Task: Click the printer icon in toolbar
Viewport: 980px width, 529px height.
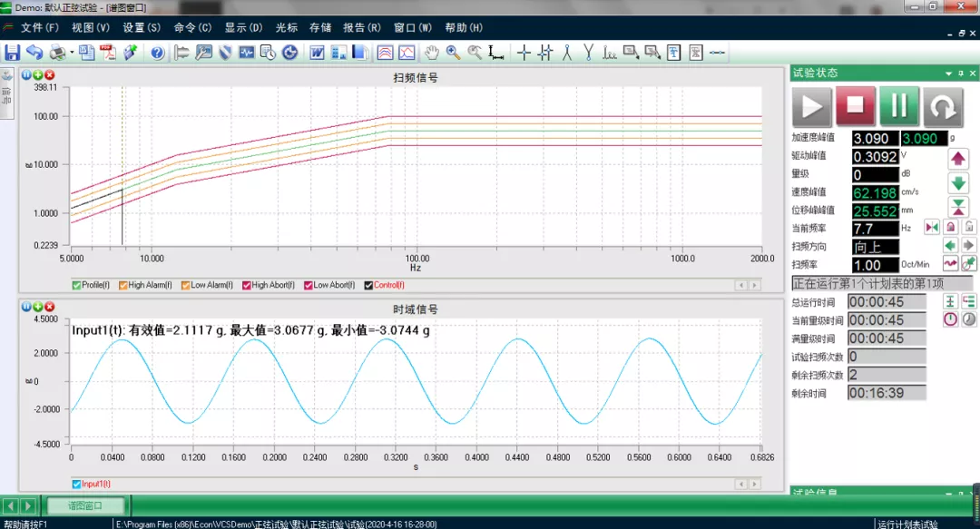Action: pos(57,53)
